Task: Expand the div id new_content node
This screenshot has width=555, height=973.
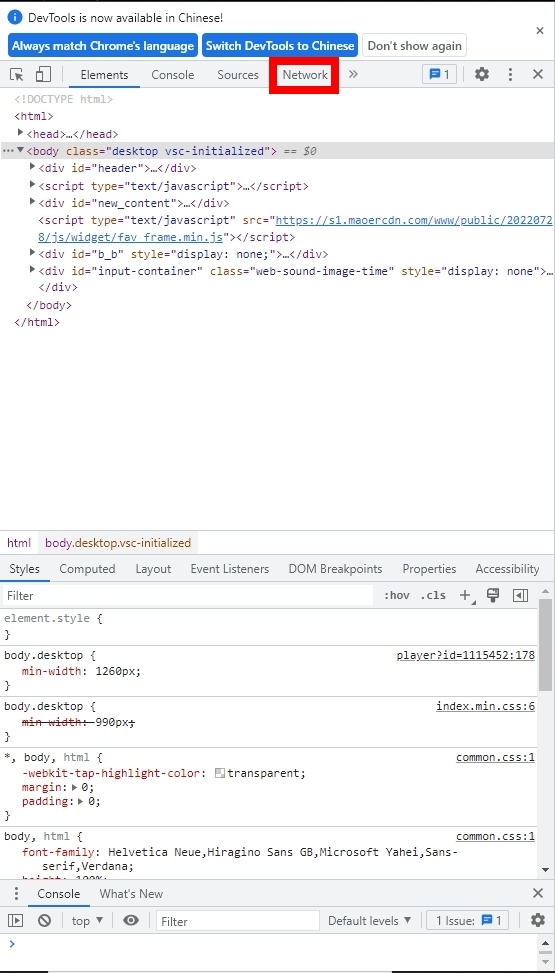Action: pyautogui.click(x=32, y=202)
